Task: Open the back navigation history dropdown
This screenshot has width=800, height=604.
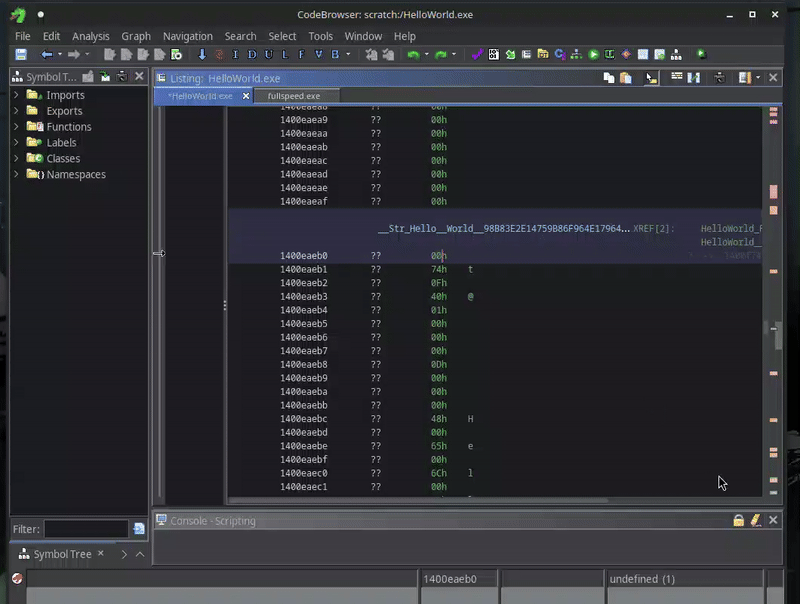Action: pyautogui.click(x=60, y=54)
